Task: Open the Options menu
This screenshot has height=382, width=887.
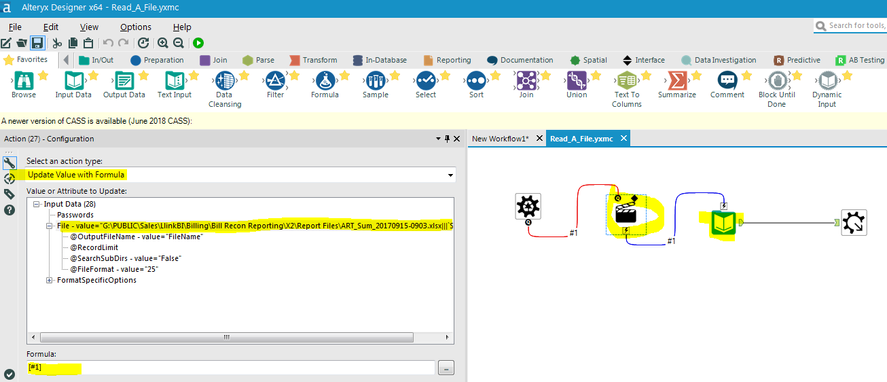Action: pyautogui.click(x=136, y=27)
